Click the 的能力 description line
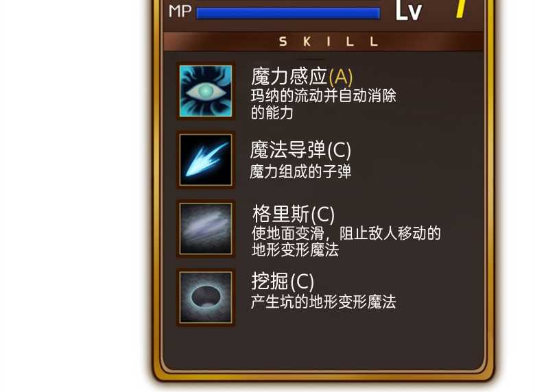The width and height of the screenshot is (535, 392). (x=272, y=112)
